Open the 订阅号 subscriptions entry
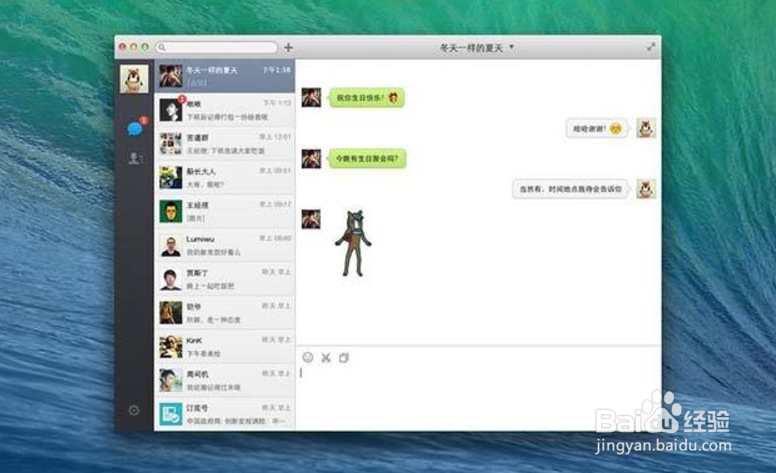 (x=225, y=414)
